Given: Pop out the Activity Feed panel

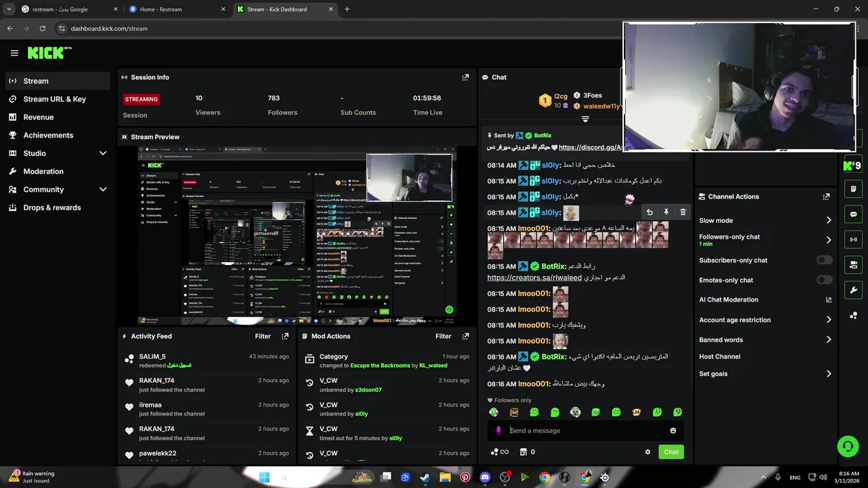Looking at the screenshot, I should click(x=285, y=336).
